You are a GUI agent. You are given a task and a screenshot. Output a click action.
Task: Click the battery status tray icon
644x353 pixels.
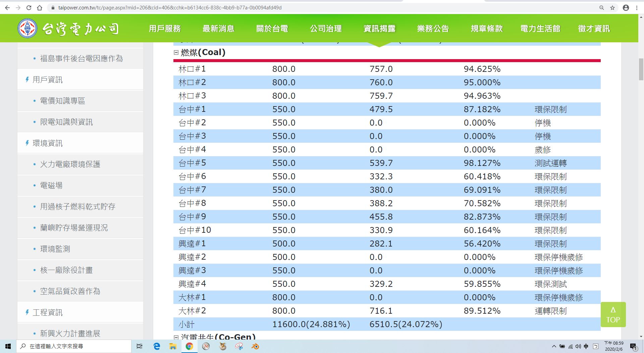[x=562, y=346]
